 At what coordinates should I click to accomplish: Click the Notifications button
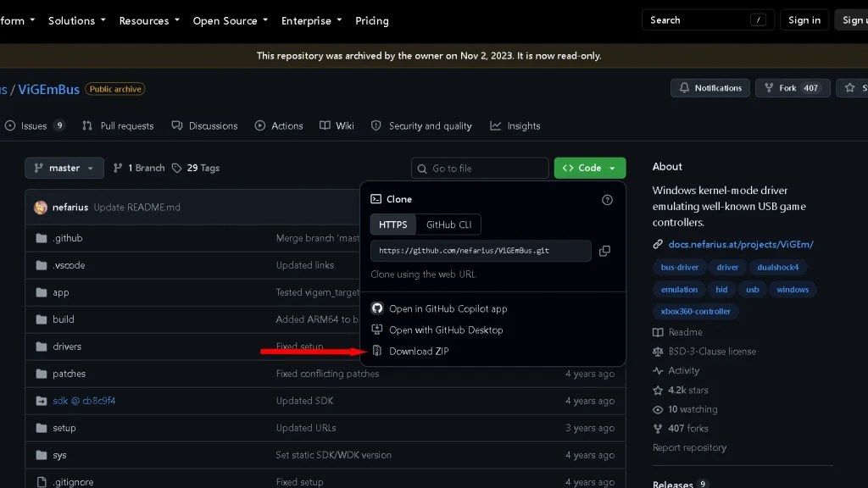coord(710,88)
